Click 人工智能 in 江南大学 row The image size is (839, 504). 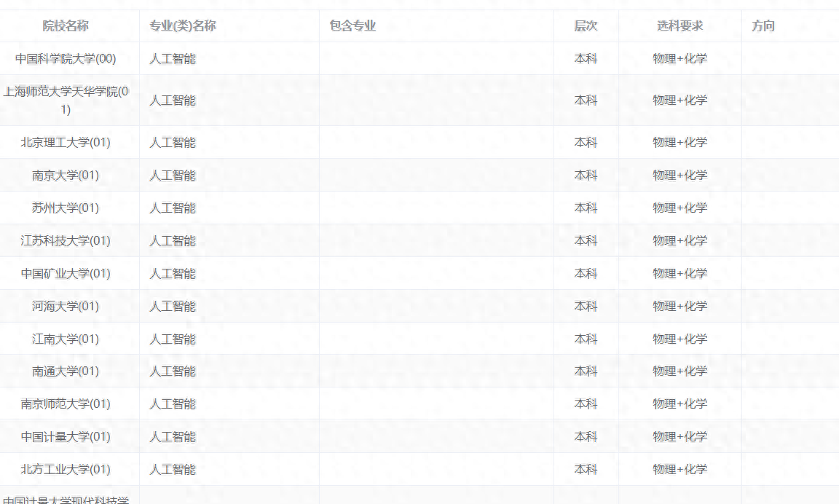(173, 339)
